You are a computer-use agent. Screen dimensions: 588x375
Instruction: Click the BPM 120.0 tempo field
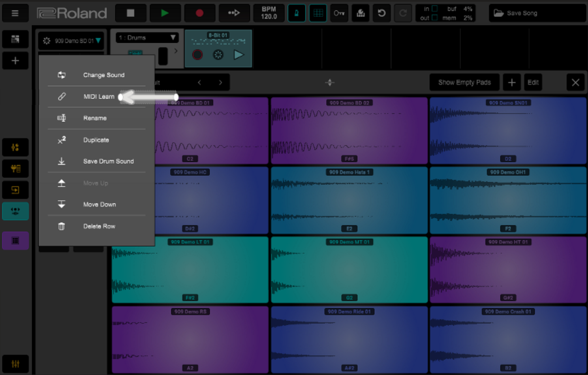(x=269, y=13)
